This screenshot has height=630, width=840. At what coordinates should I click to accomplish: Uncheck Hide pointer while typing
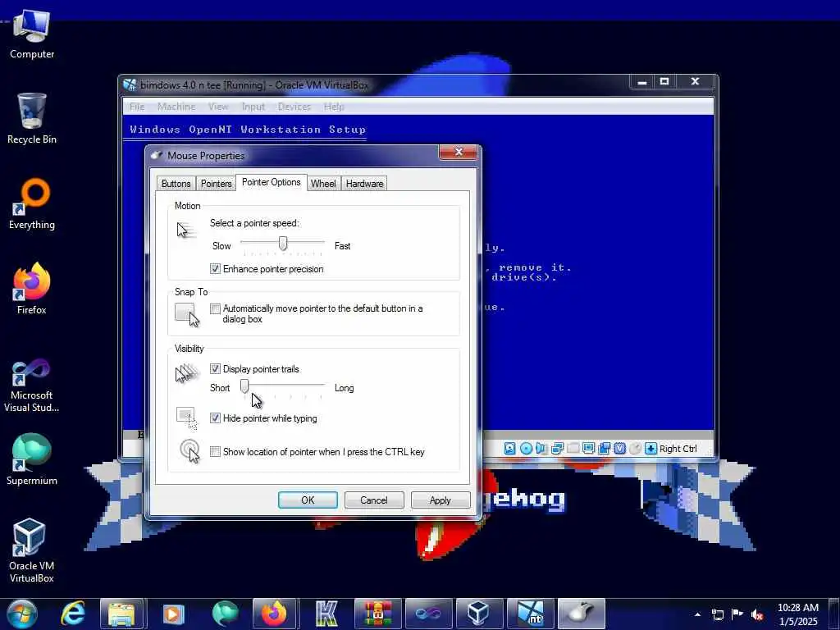point(215,418)
